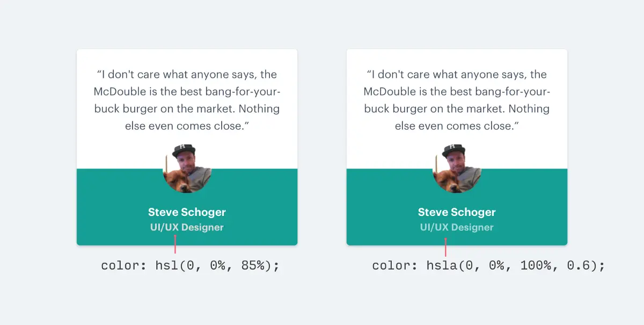
Task: Select Steve Schoger name in left card
Action: 187,212
